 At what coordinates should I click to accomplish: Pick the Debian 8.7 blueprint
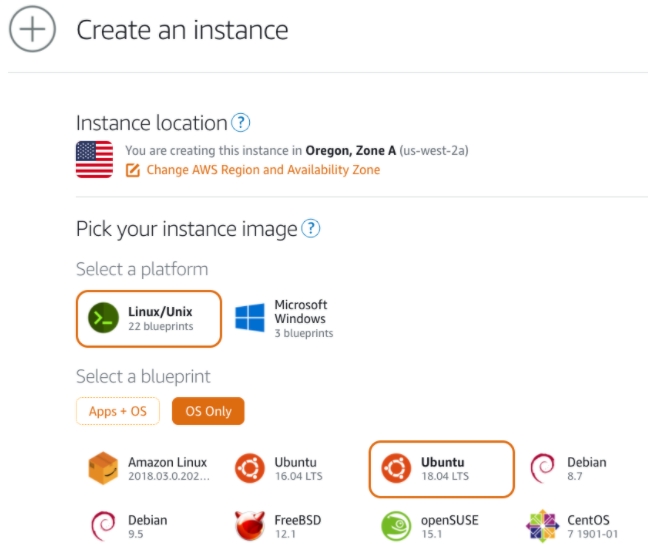click(570, 469)
